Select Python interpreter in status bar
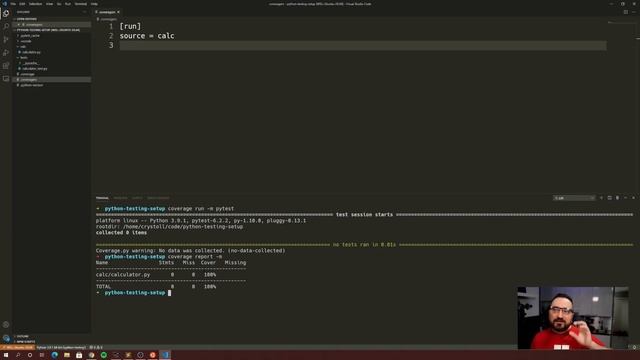The image size is (640, 360). tap(61, 347)
